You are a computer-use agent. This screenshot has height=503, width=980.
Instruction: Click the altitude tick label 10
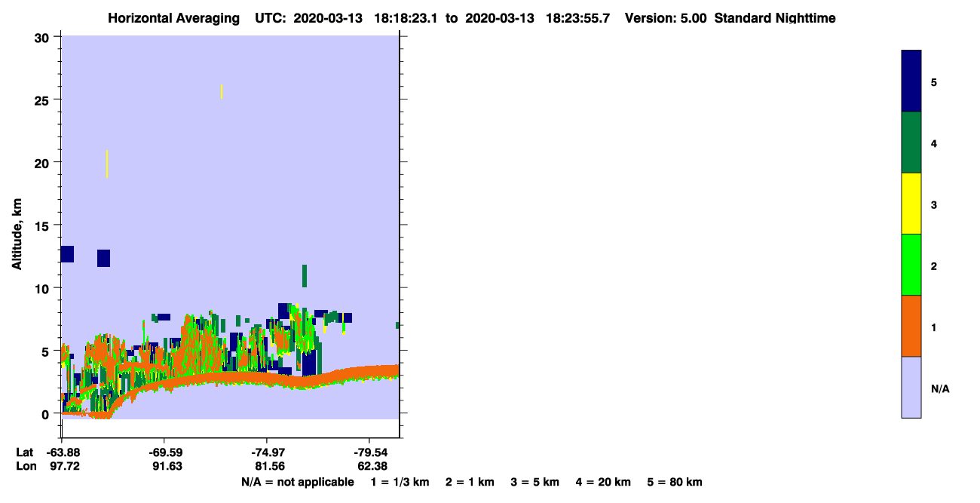click(43, 288)
